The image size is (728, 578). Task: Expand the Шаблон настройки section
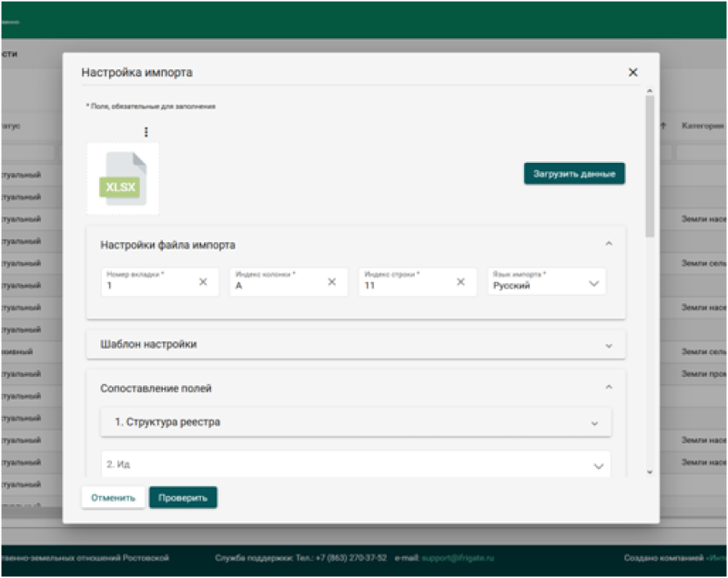point(609,345)
